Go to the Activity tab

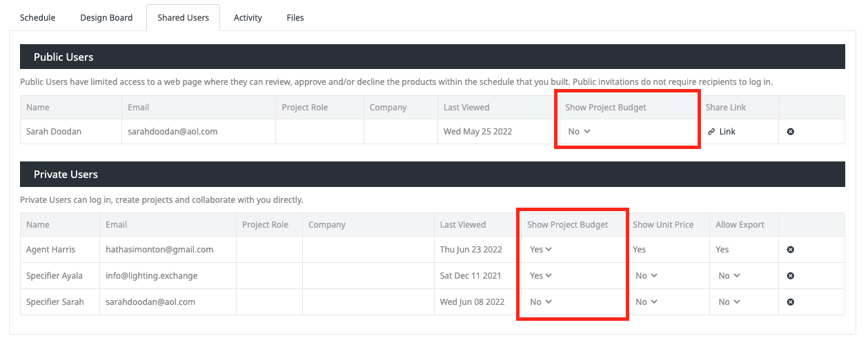pyautogui.click(x=248, y=18)
